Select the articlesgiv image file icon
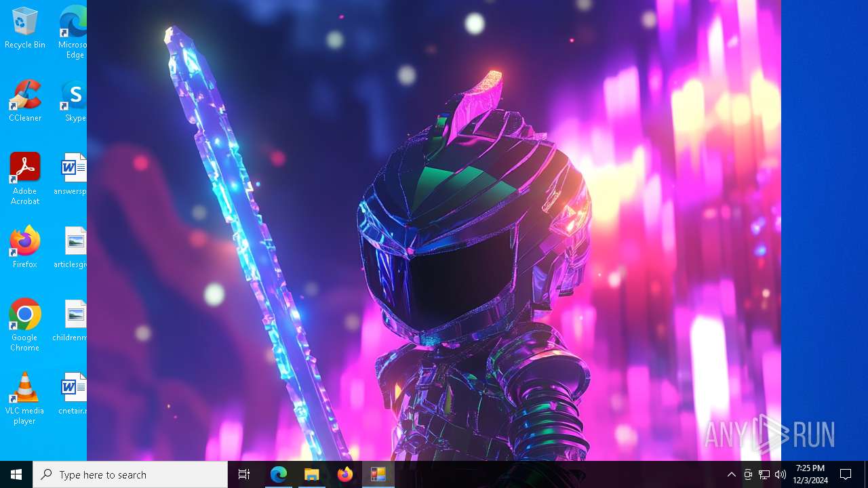The image size is (868, 488). coord(72,247)
